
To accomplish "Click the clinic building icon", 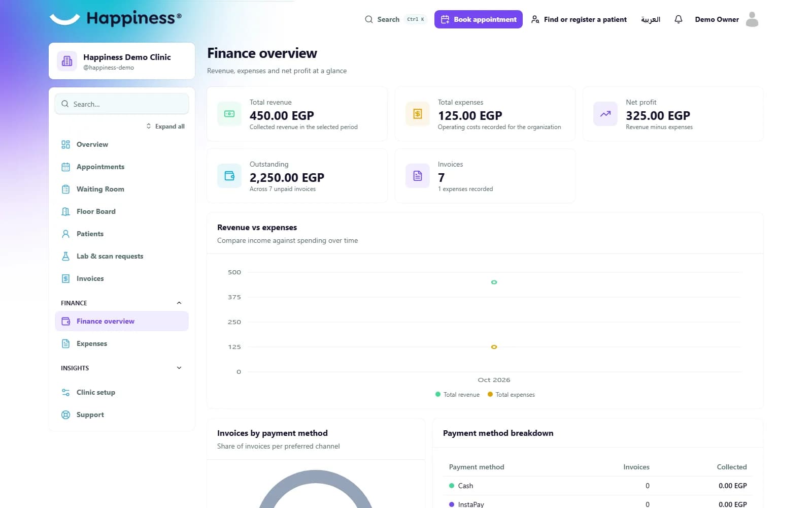I will click(67, 61).
